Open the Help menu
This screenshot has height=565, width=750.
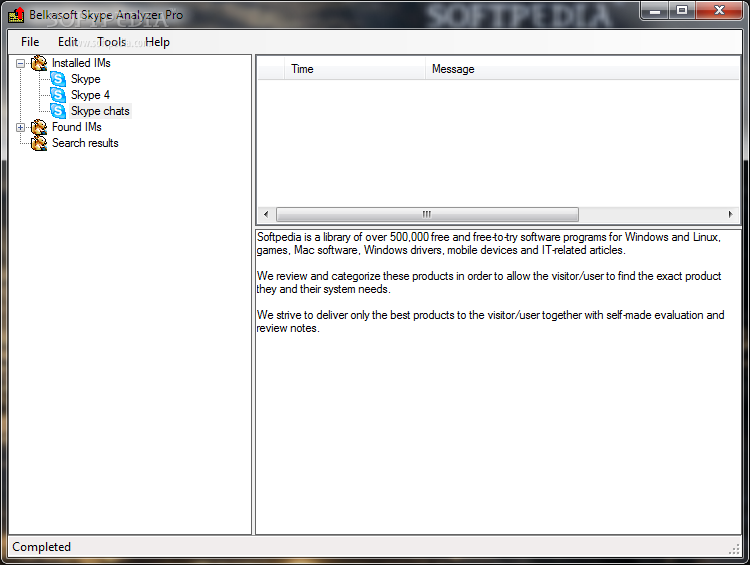tap(157, 42)
